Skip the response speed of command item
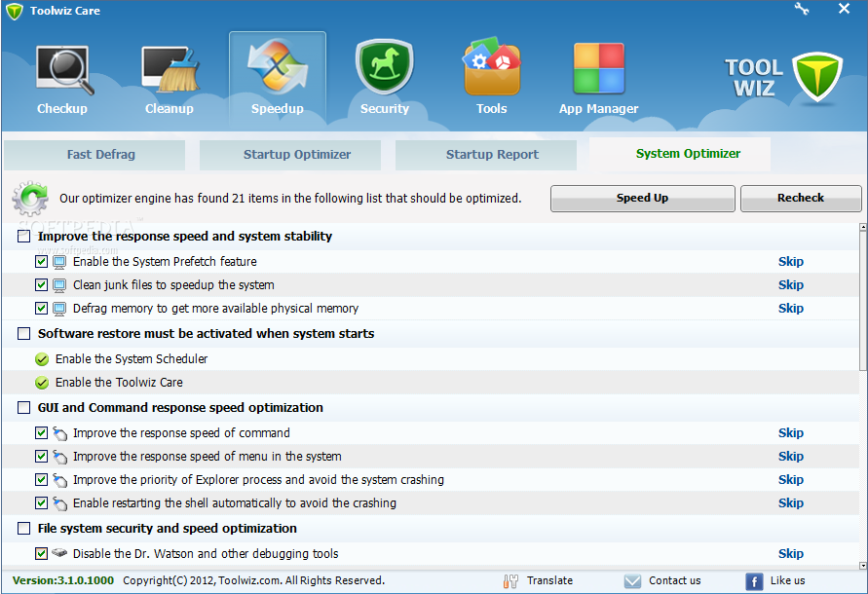868x594 pixels. [x=790, y=433]
